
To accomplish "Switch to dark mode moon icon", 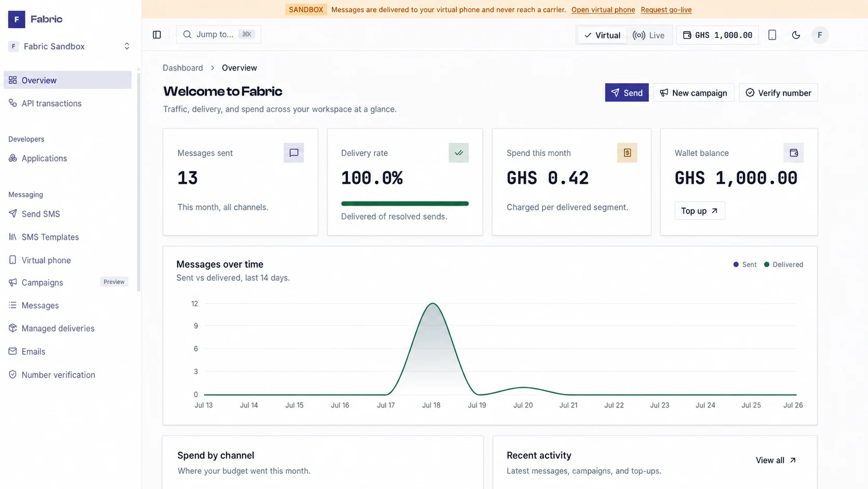I will [796, 35].
